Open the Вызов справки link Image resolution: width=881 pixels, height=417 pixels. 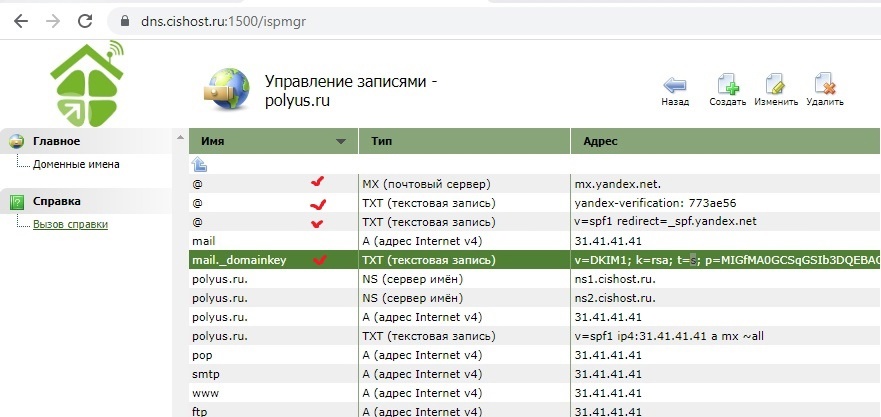point(70,224)
